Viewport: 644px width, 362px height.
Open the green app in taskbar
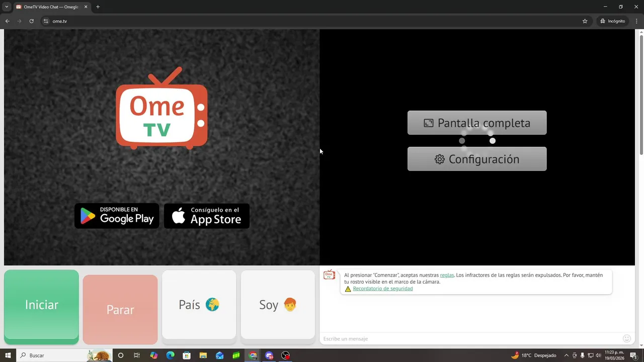236,355
